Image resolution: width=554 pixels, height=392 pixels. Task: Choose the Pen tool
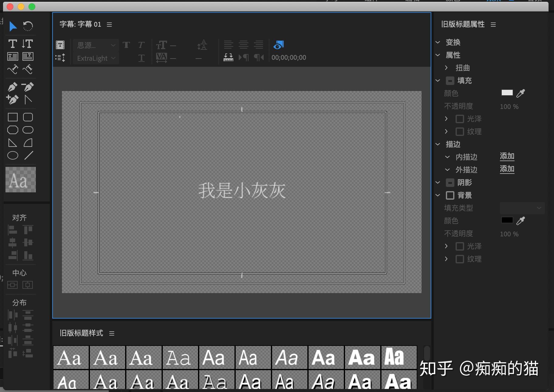pyautogui.click(x=12, y=87)
